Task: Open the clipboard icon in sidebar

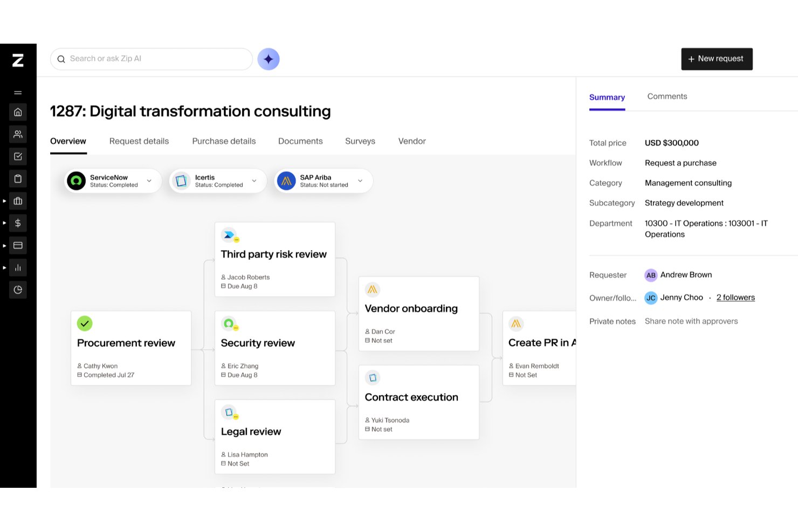Action: pyautogui.click(x=18, y=179)
